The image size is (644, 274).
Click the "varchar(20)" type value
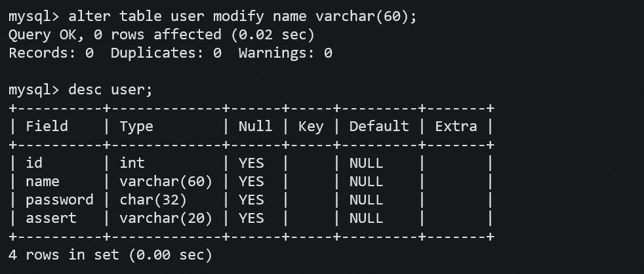pyautogui.click(x=166, y=218)
